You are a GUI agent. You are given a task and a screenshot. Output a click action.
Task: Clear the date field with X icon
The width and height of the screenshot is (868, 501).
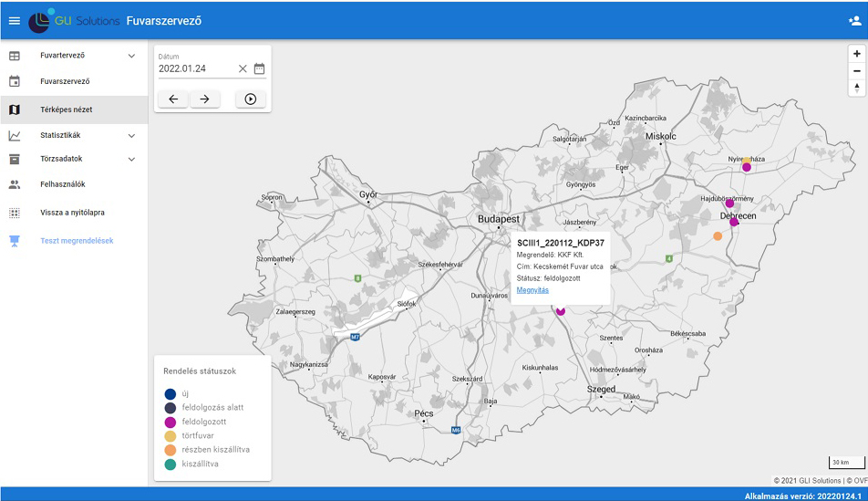coord(243,68)
